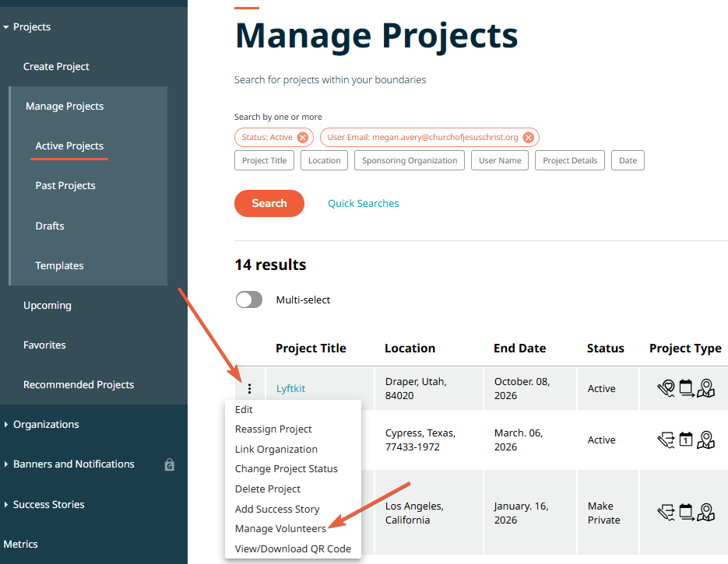Click the lock icon beside Banners and Notifications

(169, 464)
